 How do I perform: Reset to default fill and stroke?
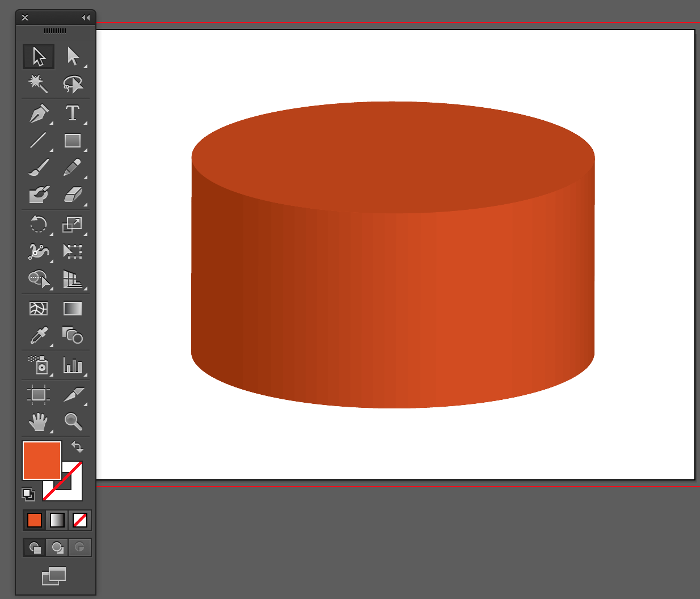pos(28,495)
